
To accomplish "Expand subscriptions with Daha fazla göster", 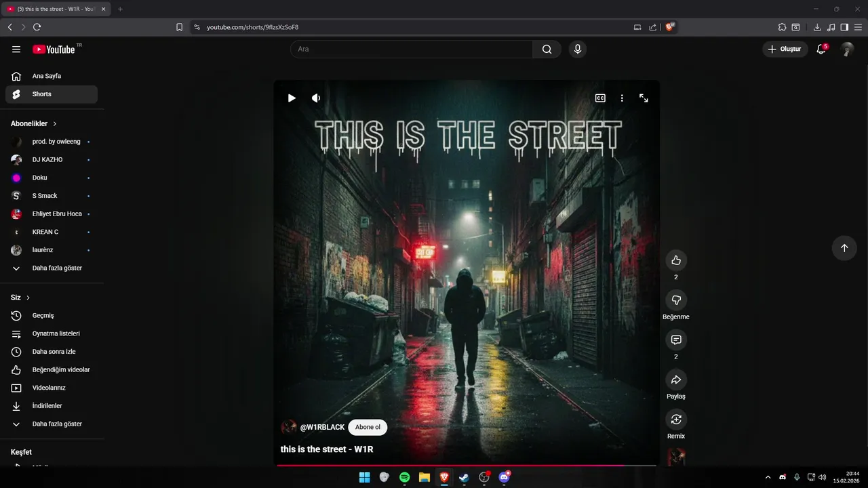I will [x=52, y=268].
